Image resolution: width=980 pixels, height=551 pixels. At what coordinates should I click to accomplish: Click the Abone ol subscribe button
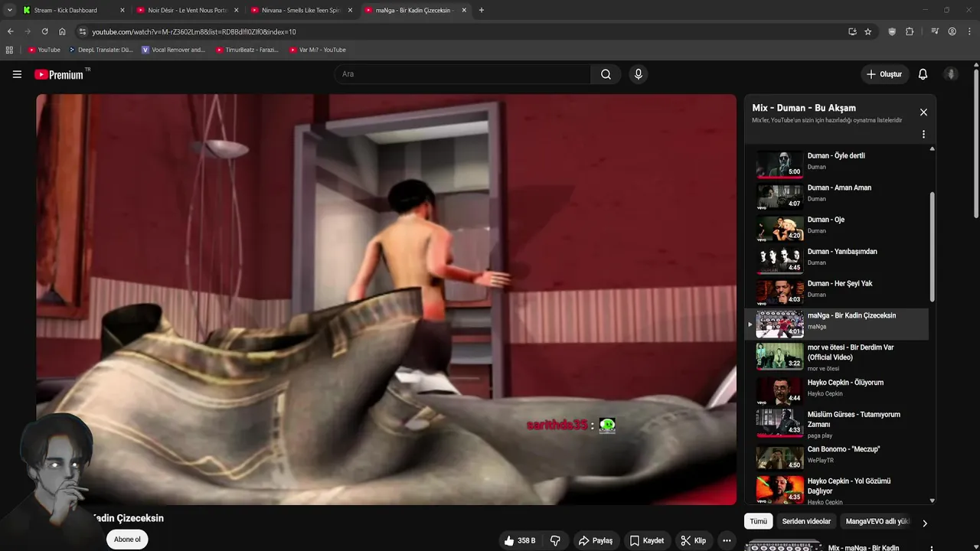(x=127, y=540)
